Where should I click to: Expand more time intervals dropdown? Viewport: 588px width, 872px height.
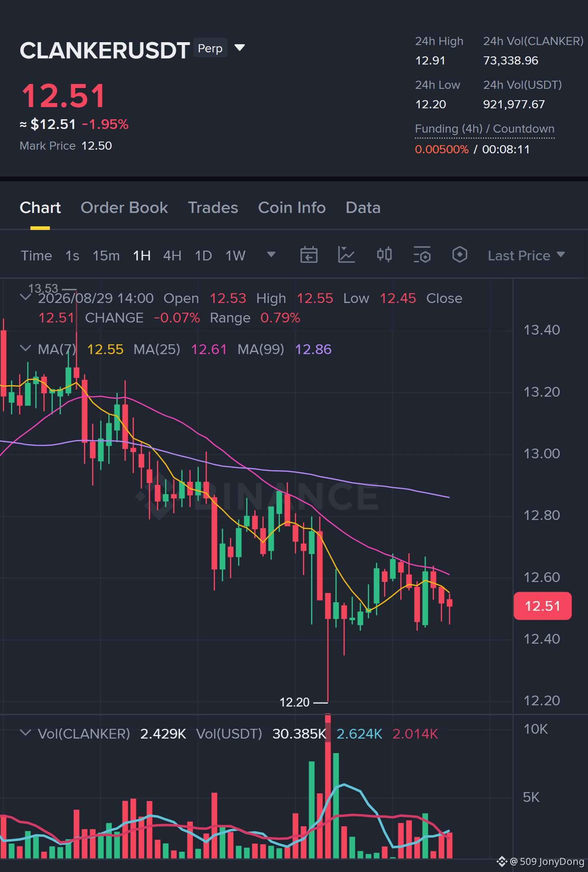click(271, 254)
